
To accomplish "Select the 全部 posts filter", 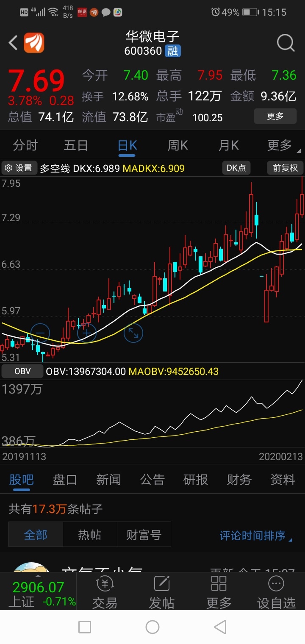I will click(36, 535).
